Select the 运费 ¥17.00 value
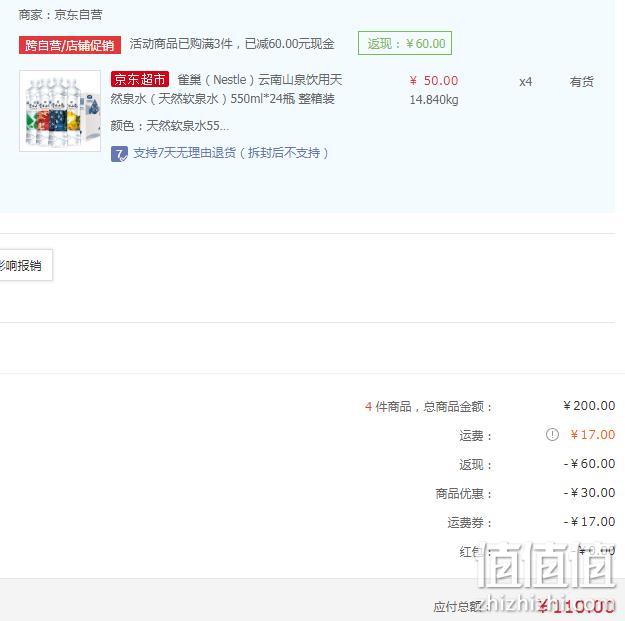The width and height of the screenshot is (625, 621). [x=593, y=434]
